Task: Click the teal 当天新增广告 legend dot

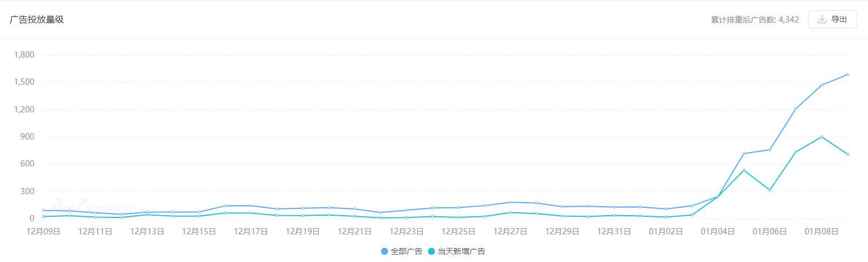Action: pos(432,251)
